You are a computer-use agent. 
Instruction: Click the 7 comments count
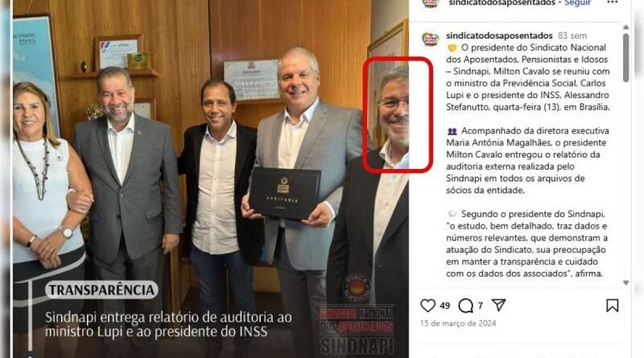pos(480,306)
